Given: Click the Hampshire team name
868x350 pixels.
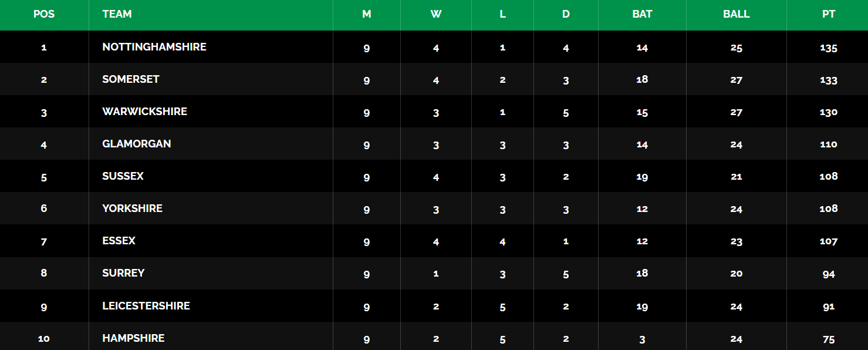Looking at the screenshot, I should (x=133, y=338).
